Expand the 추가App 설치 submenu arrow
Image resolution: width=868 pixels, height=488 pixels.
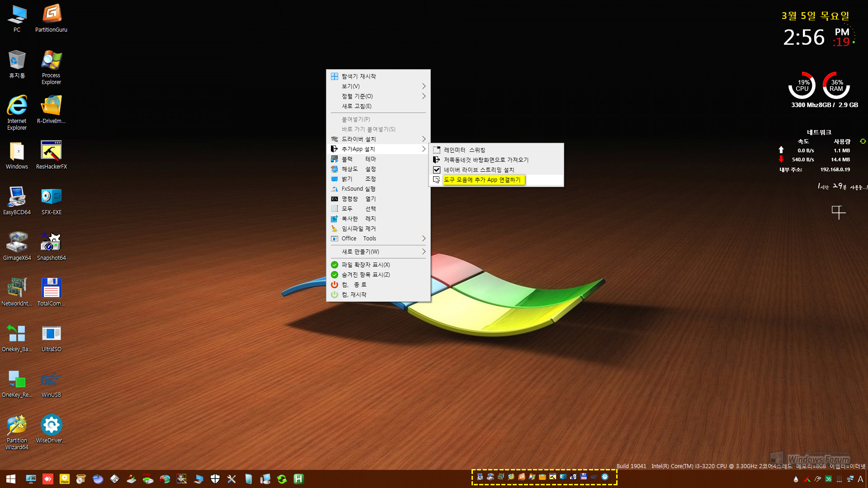(x=424, y=149)
